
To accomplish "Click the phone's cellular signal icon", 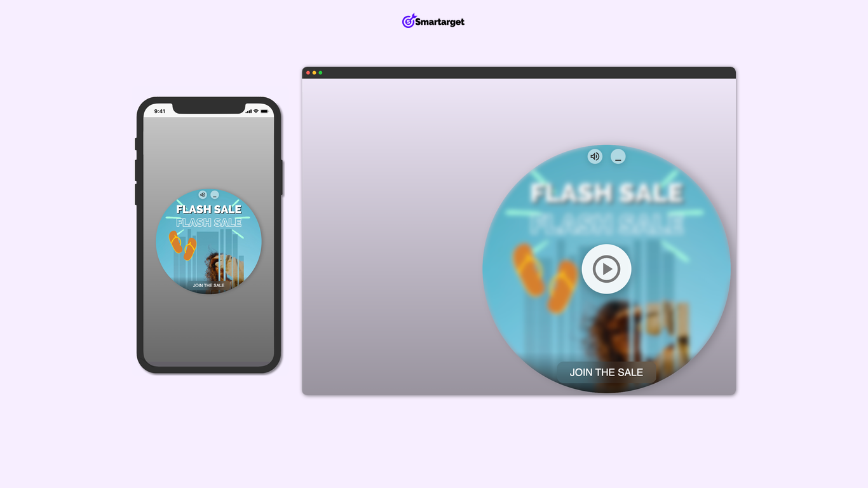I will click(248, 111).
